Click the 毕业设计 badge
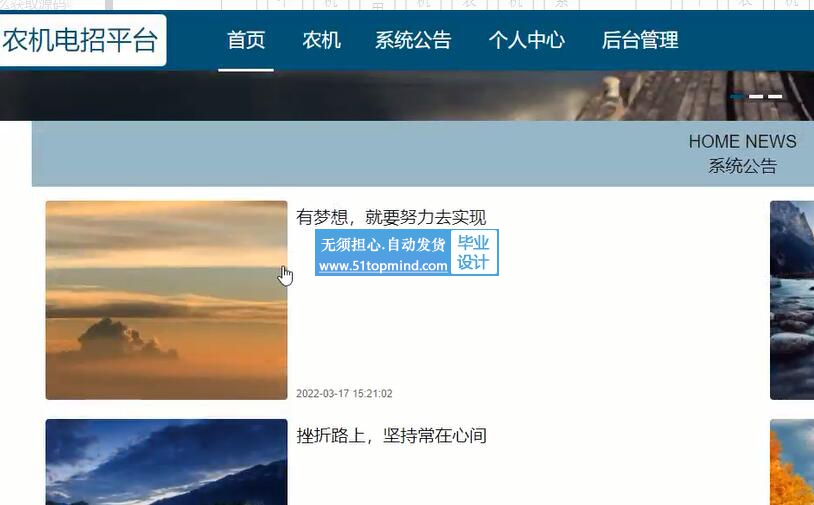 (473, 252)
